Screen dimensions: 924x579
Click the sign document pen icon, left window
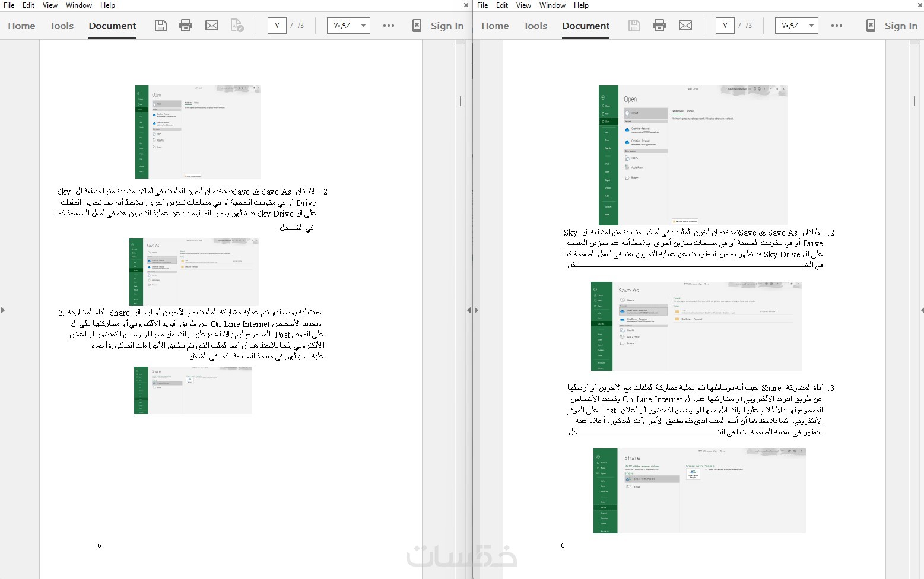(237, 26)
